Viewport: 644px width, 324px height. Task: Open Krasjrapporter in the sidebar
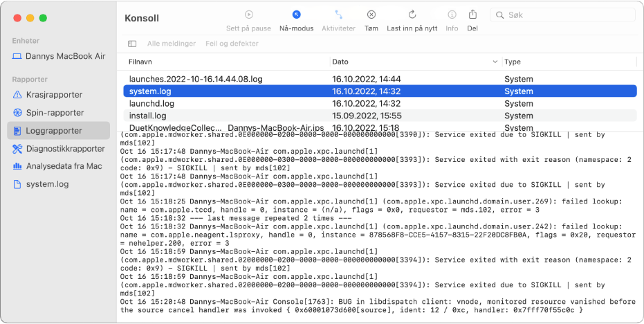pos(59,95)
